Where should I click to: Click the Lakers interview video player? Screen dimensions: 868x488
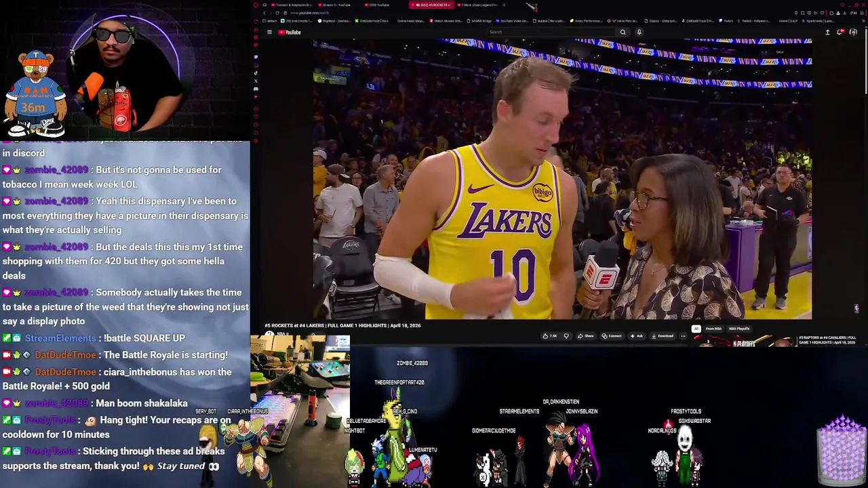point(562,179)
